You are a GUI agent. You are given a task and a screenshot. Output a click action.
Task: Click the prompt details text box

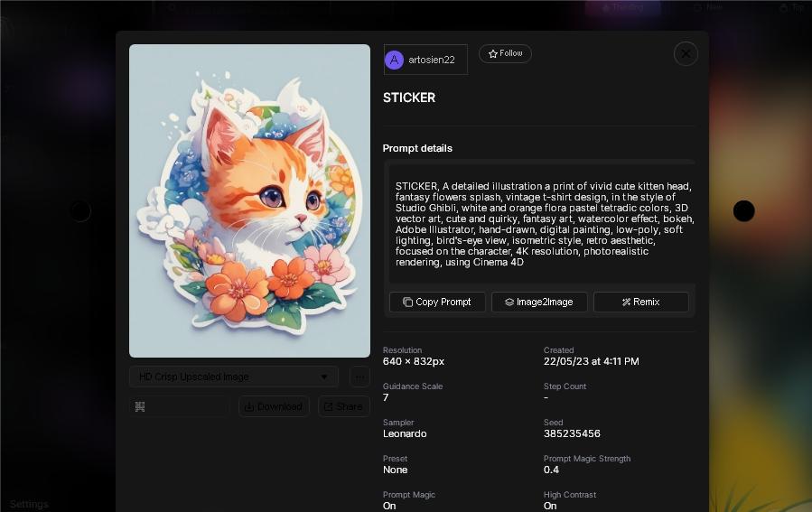[539, 223]
